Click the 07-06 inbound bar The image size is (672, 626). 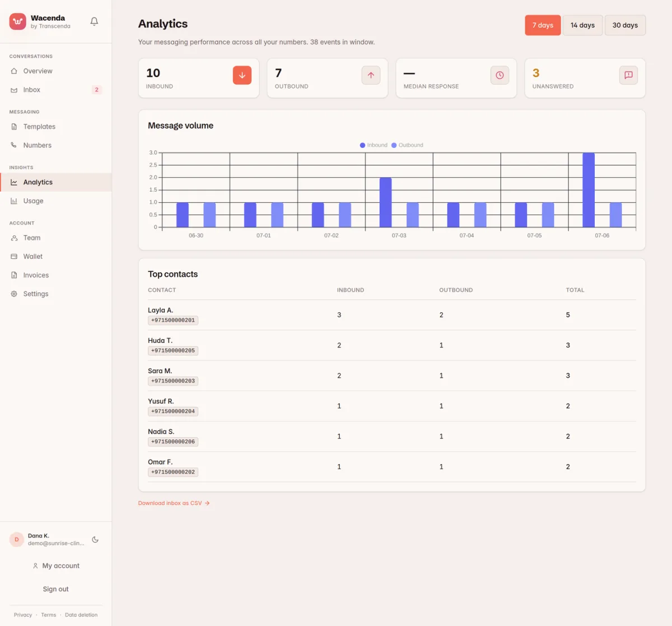pyautogui.click(x=589, y=190)
